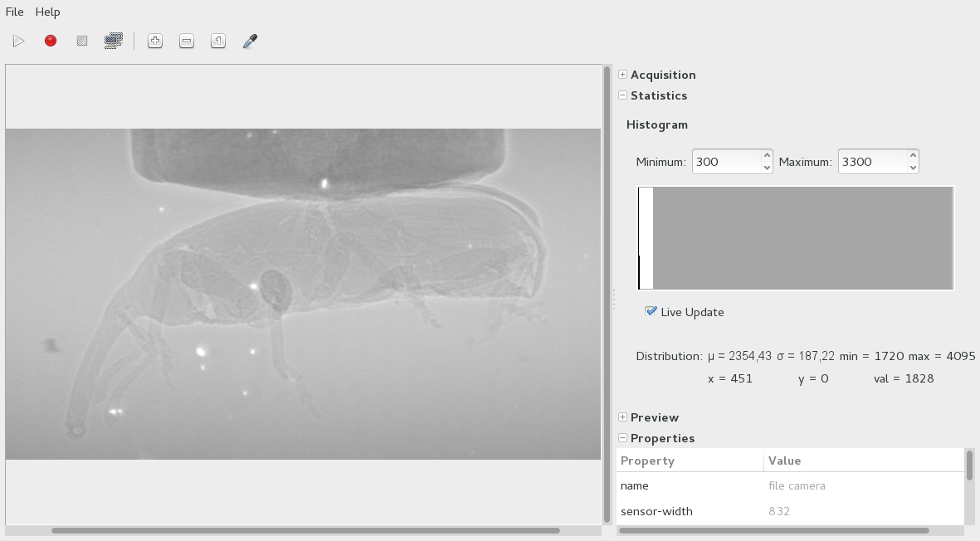Open the Help menu

click(x=47, y=12)
